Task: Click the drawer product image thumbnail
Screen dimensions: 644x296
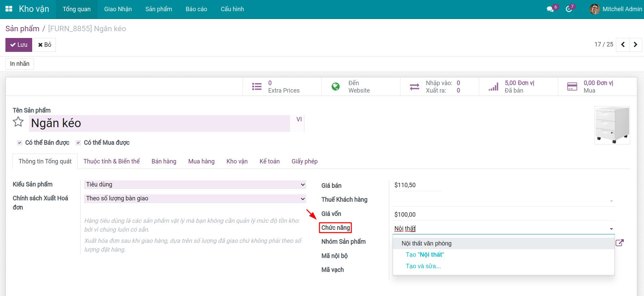Action: 612,125
